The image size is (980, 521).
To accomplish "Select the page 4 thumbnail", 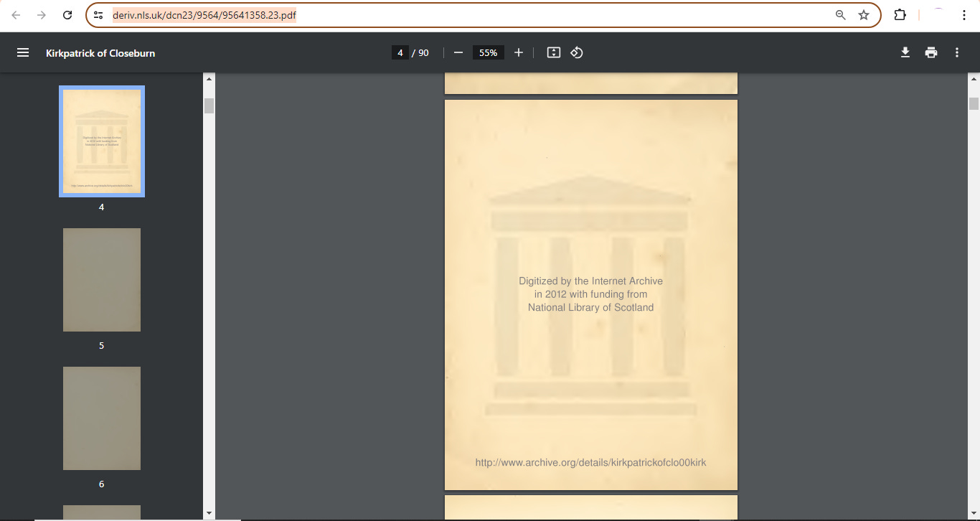I will (x=102, y=141).
